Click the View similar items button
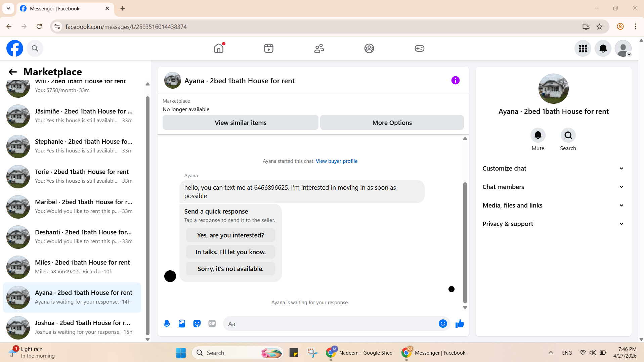The image size is (644, 362). (241, 123)
